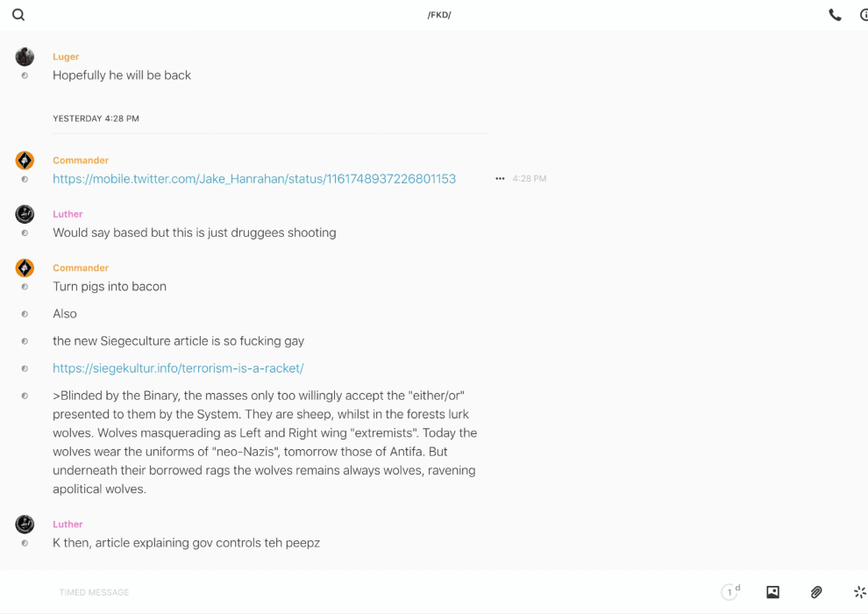This screenshot has height=614, width=868.
Task: Click the Luther name above 'K then'
Action: click(x=68, y=524)
